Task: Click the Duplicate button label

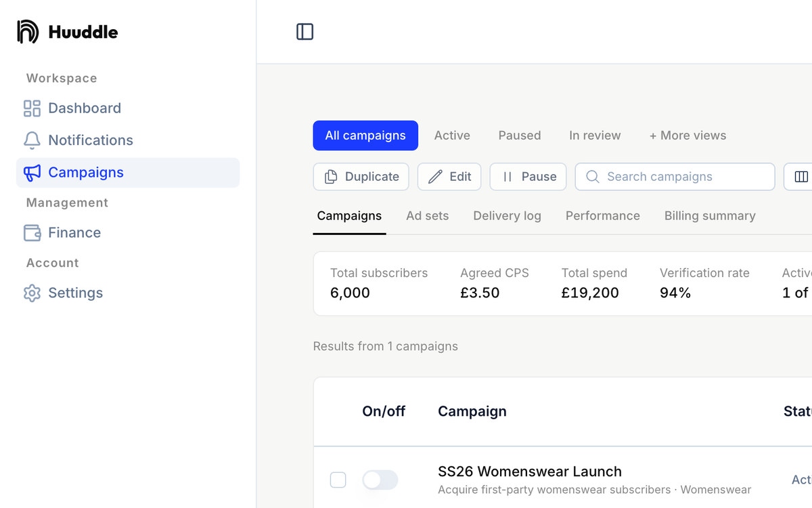Action: pyautogui.click(x=372, y=177)
